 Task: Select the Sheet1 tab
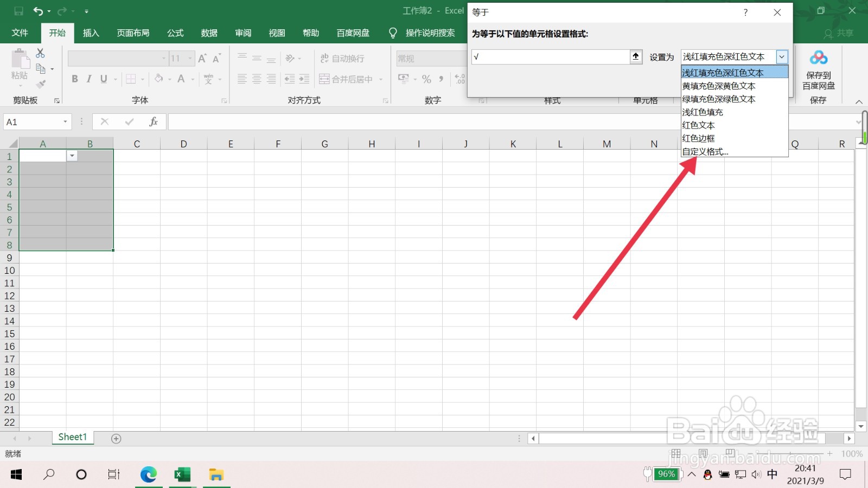(73, 437)
